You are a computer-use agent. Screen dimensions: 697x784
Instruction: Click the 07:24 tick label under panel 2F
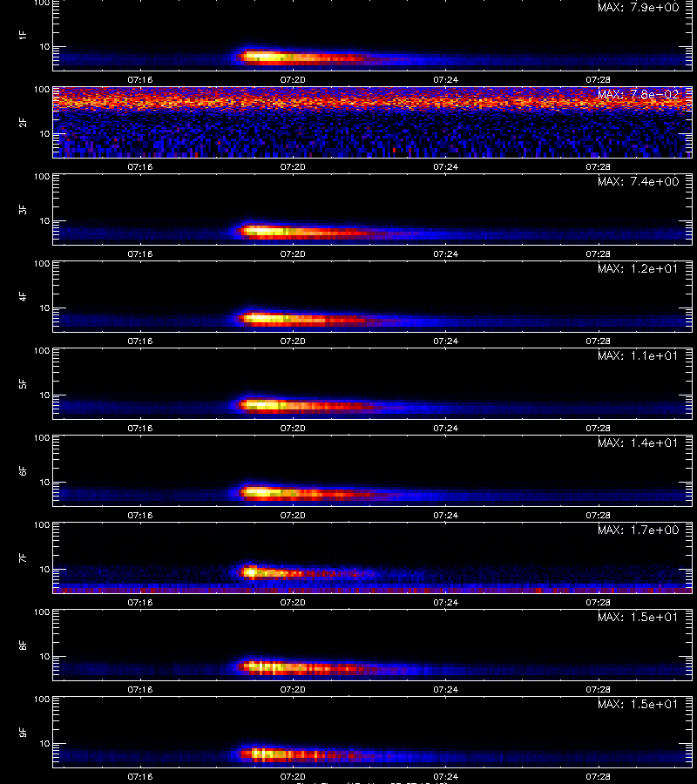(445, 166)
